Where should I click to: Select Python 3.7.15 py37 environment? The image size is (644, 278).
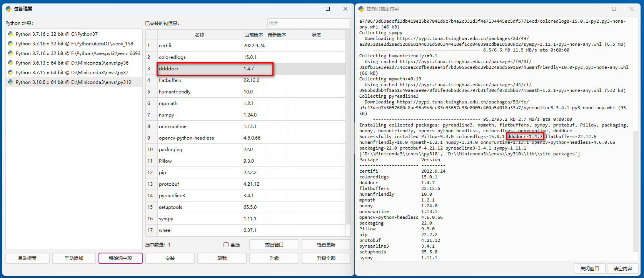[74, 72]
